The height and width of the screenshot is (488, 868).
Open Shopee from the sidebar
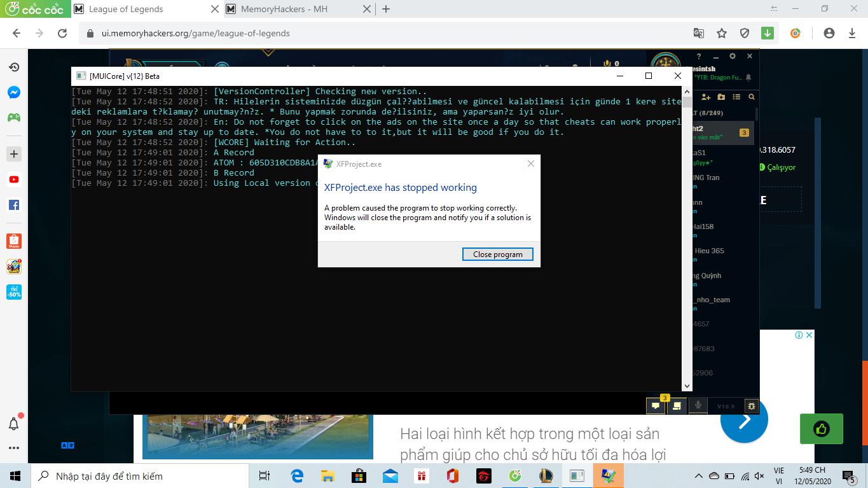[14, 241]
